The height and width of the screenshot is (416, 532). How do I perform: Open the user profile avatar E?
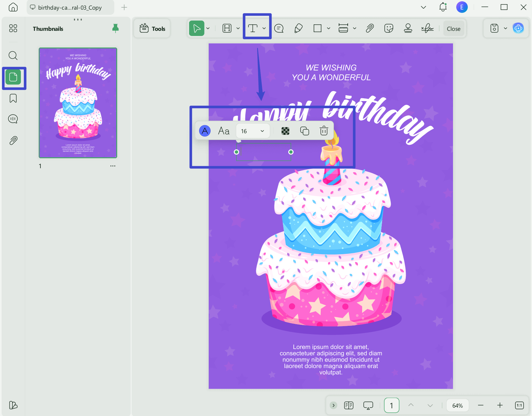click(x=462, y=7)
